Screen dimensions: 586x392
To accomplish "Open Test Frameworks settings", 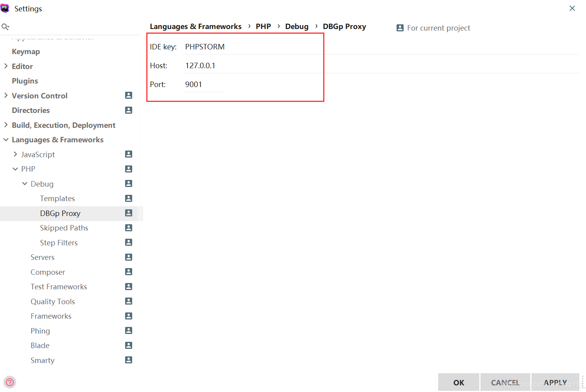I will tap(59, 287).
